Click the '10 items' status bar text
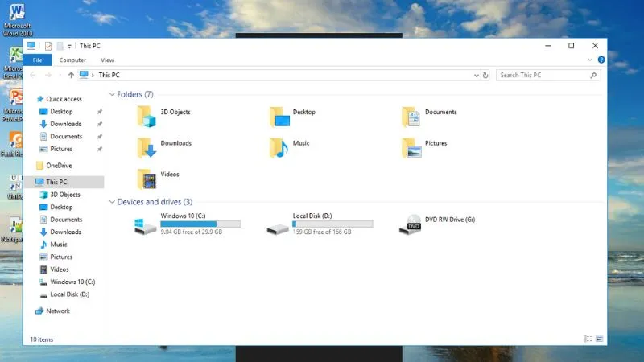Viewport: 644px width, 362px height. pyautogui.click(x=42, y=339)
